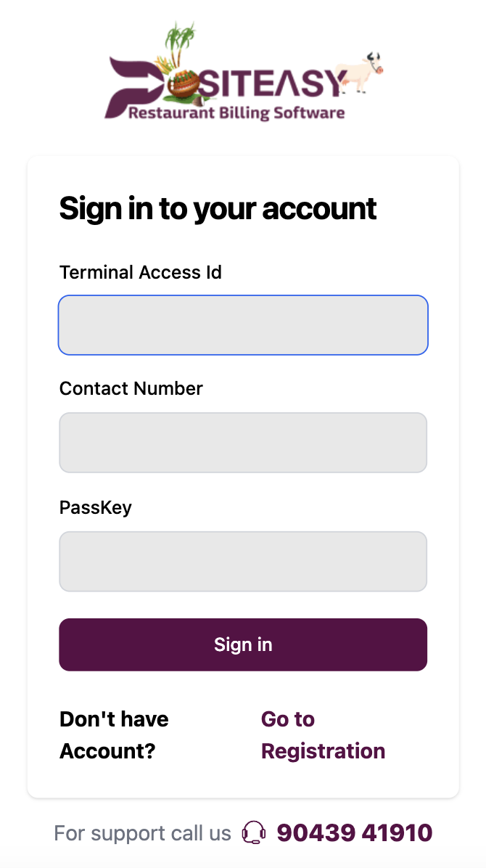
Task: Click the Terminal Access Id label
Action: coord(141,272)
